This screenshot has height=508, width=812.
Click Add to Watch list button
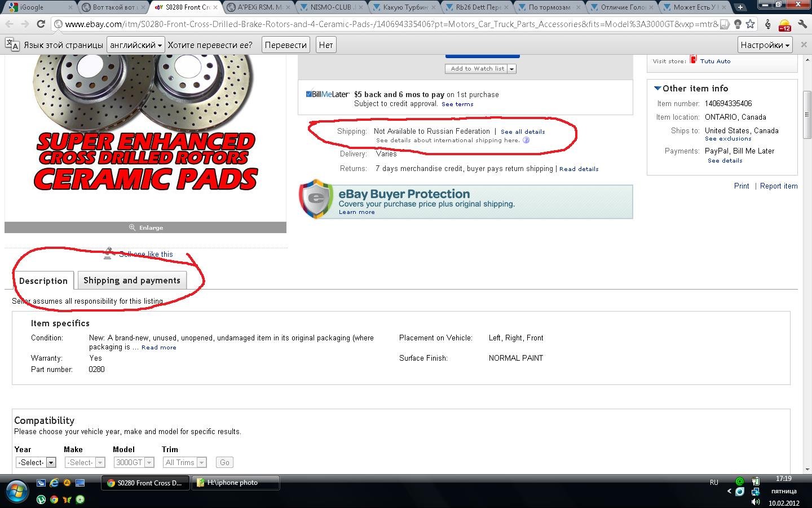tap(476, 68)
